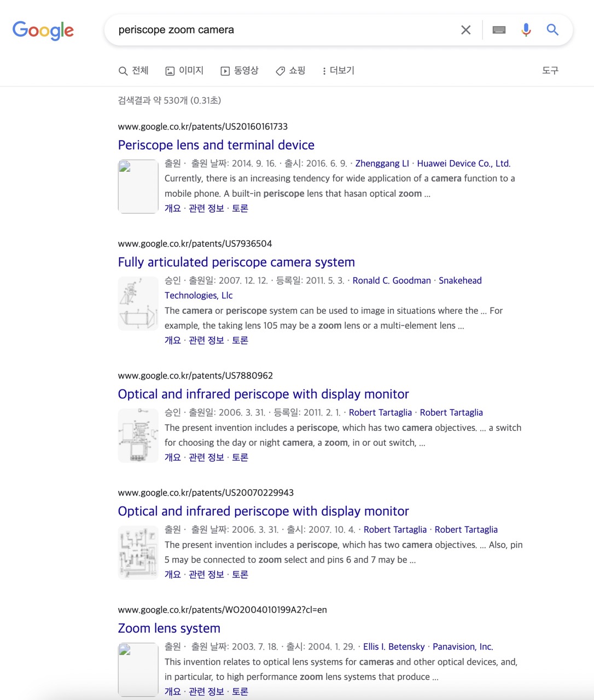The width and height of the screenshot is (594, 700).
Task: Open 토론 under Periscope lens and terminal device
Action: [240, 208]
